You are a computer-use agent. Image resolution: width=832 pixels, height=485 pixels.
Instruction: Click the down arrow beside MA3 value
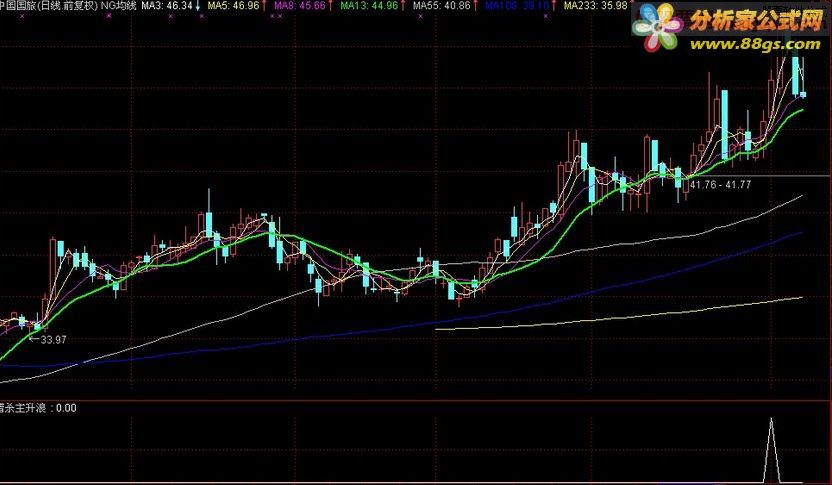tap(198, 6)
